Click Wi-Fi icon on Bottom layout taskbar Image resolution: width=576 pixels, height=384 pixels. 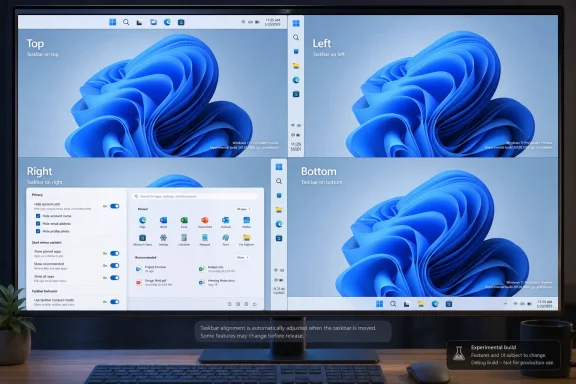[x=515, y=304]
